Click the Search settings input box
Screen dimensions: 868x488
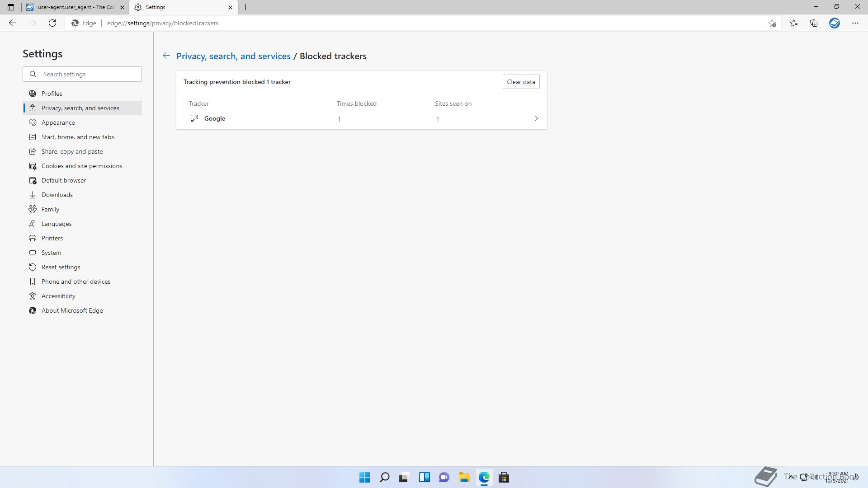[82, 74]
